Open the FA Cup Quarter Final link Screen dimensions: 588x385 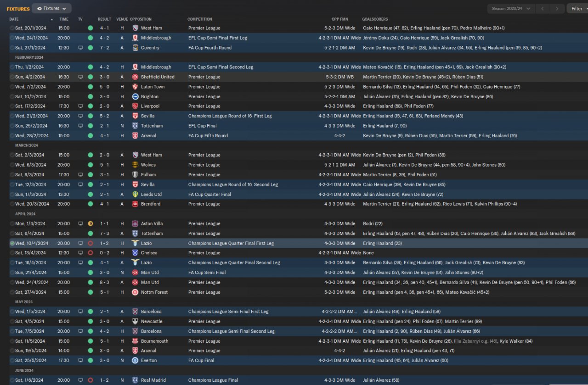pyautogui.click(x=209, y=195)
